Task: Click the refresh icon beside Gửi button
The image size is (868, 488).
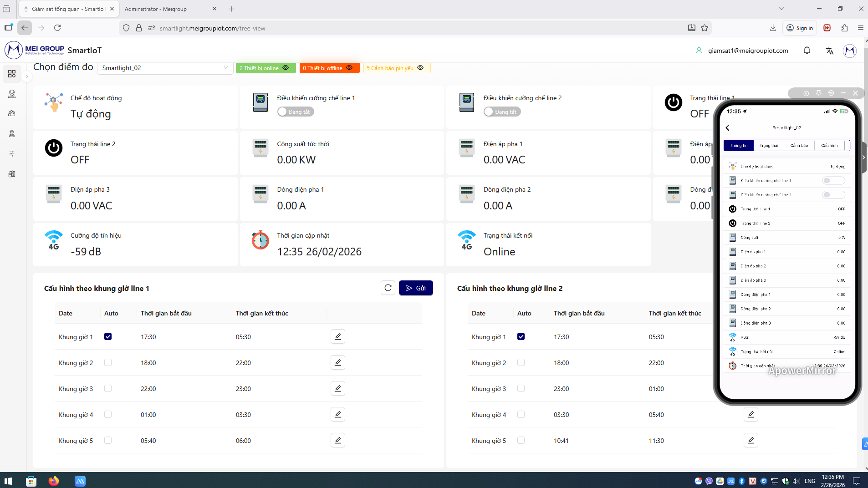Action: coord(388,288)
